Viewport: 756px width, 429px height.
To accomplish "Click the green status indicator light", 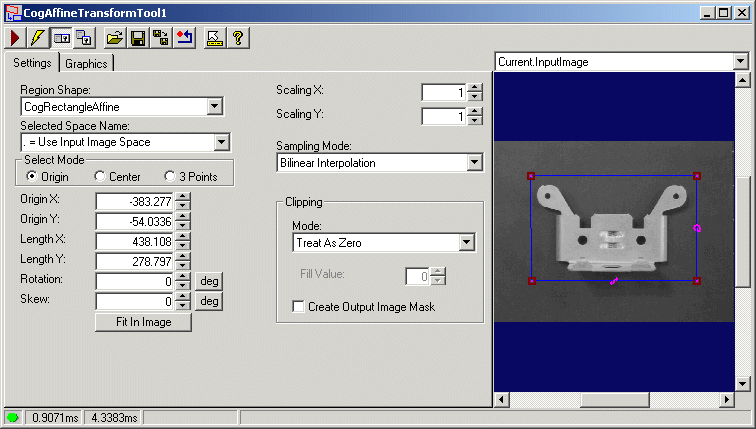I will [13, 417].
